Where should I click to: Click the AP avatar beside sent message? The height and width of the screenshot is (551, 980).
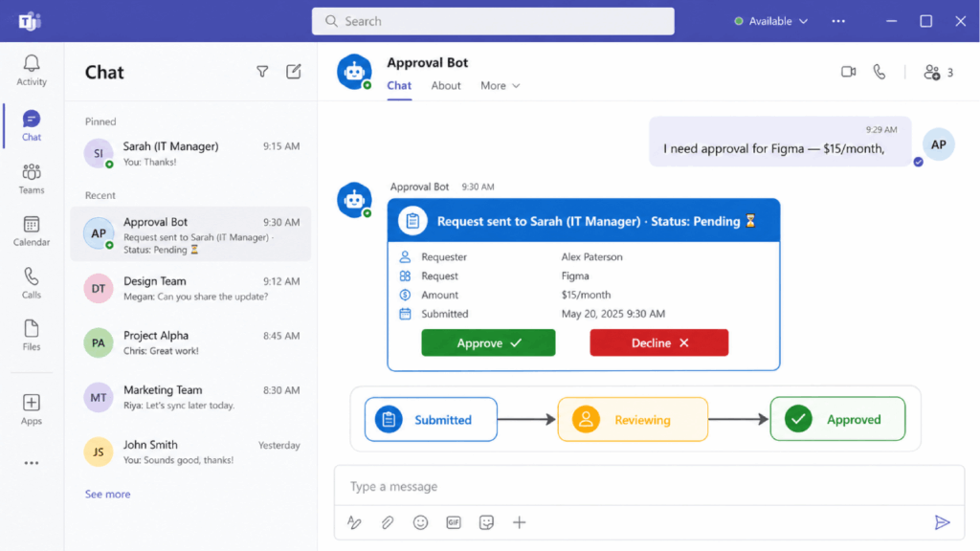click(x=938, y=144)
